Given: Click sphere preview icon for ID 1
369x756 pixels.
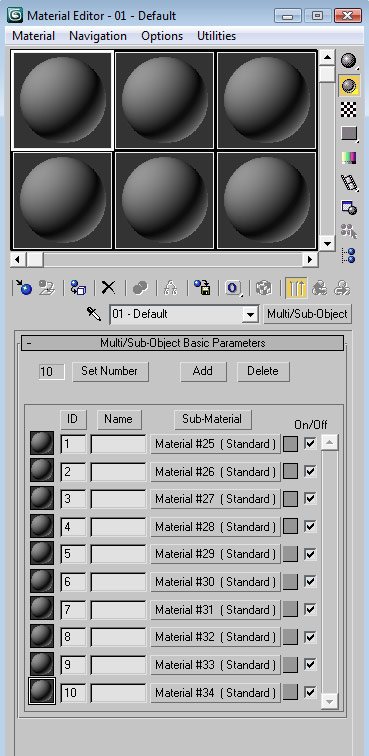Looking at the screenshot, I should [x=42, y=444].
